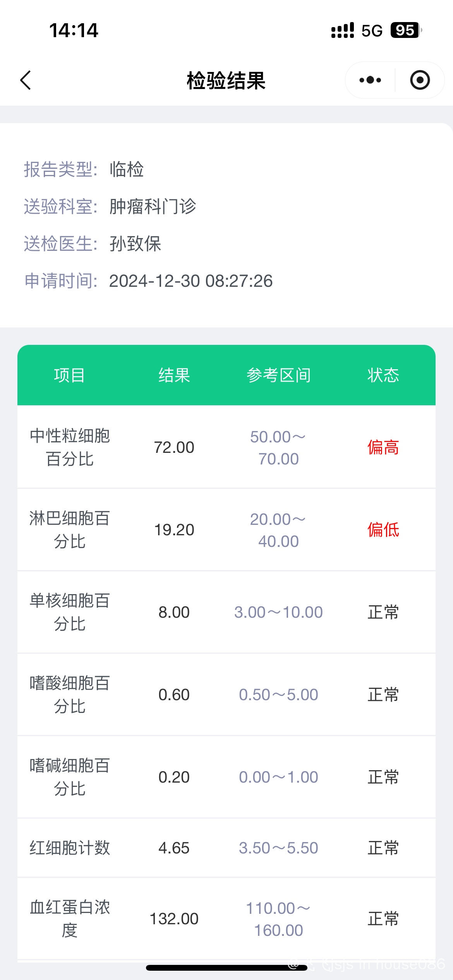Select the 嗜酸细胞百分比 row label
Image resolution: width=453 pixels, height=980 pixels.
pyautogui.click(x=70, y=695)
